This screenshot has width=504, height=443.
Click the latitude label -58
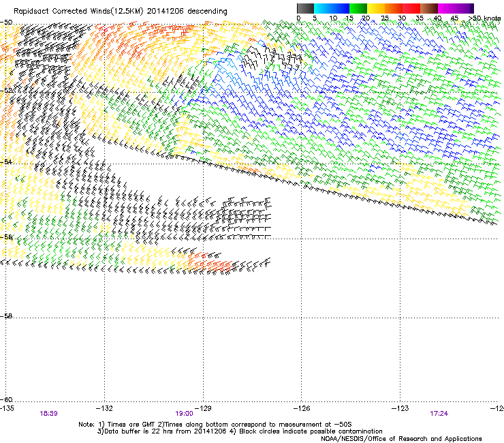coord(6,316)
